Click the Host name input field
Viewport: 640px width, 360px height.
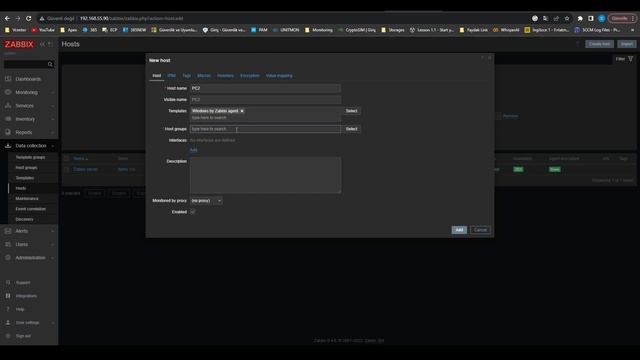pos(265,88)
